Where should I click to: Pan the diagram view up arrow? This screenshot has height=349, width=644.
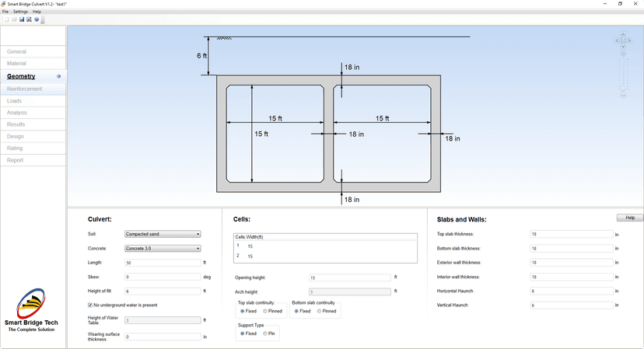pyautogui.click(x=623, y=35)
